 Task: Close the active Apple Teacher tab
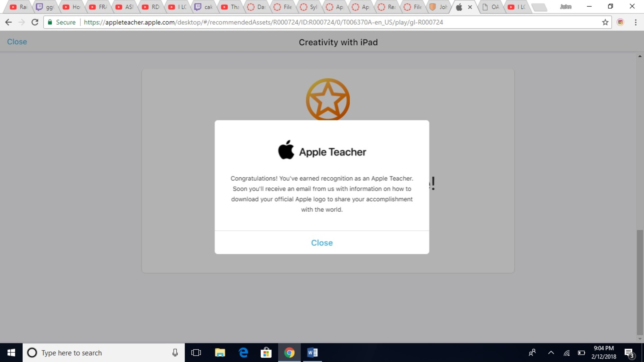click(470, 7)
